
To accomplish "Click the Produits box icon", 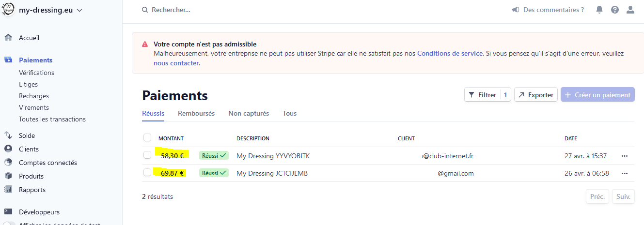I will 8,176.
